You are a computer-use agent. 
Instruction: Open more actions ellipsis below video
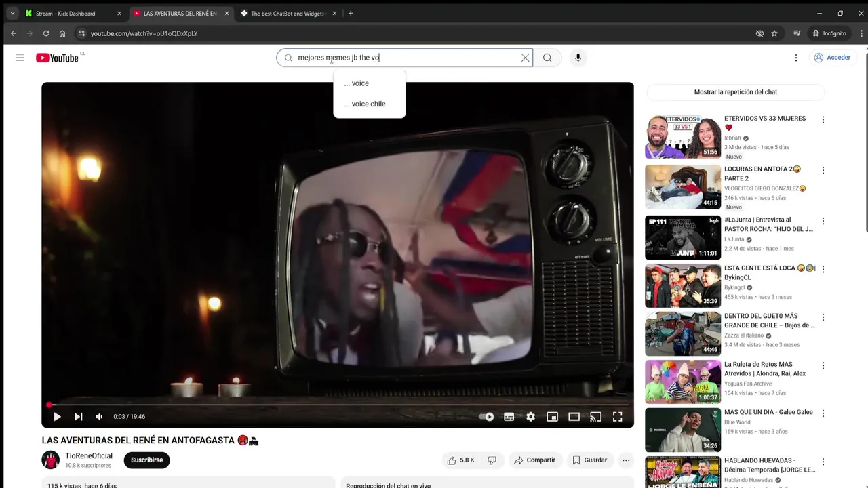626,460
